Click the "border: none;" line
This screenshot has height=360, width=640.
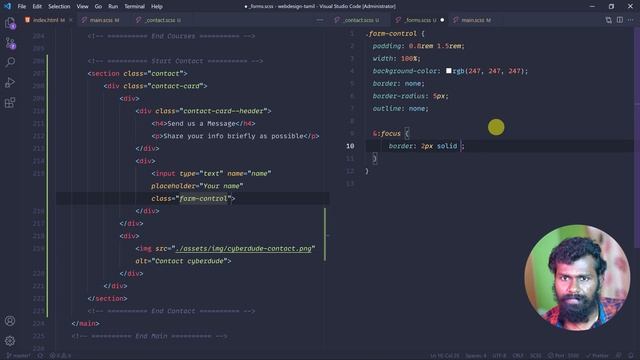coord(398,83)
